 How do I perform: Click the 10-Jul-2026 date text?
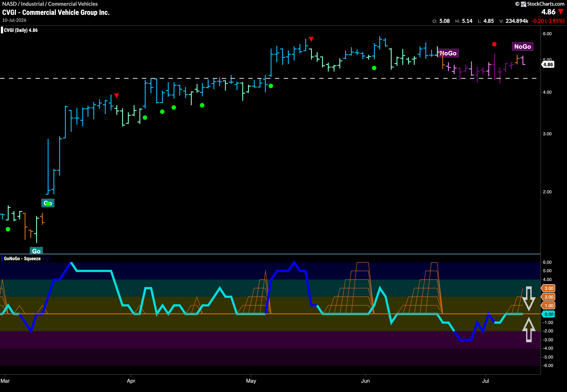tap(14, 20)
